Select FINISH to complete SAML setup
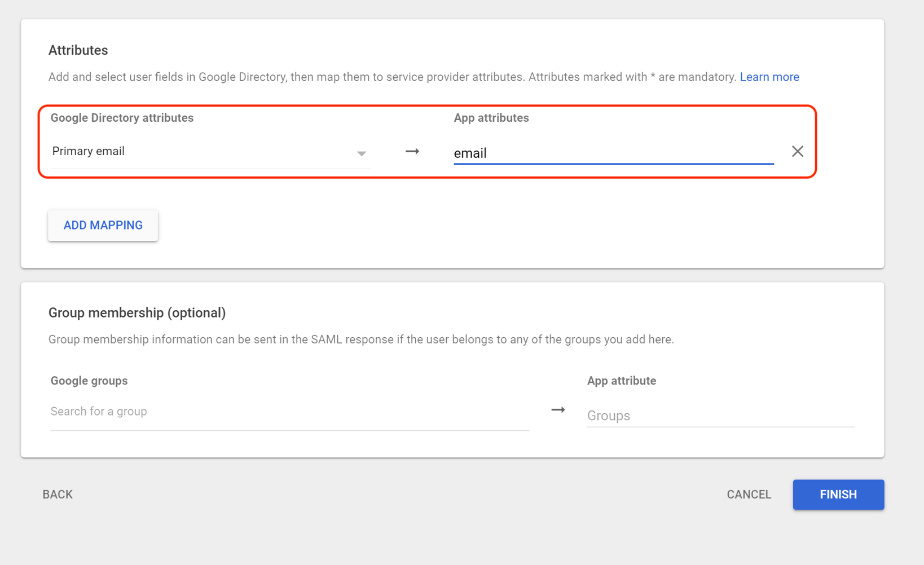 (x=838, y=495)
